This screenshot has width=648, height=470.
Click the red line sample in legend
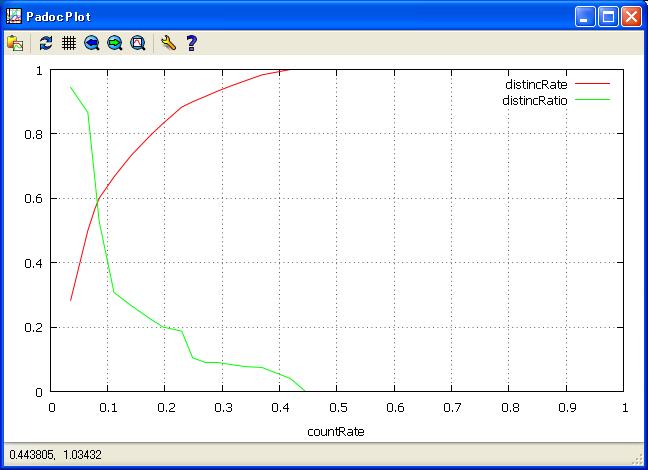(591, 85)
